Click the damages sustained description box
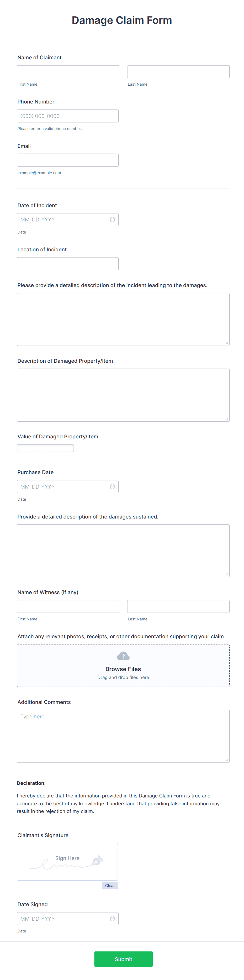This screenshot has height=980, width=244. click(123, 551)
